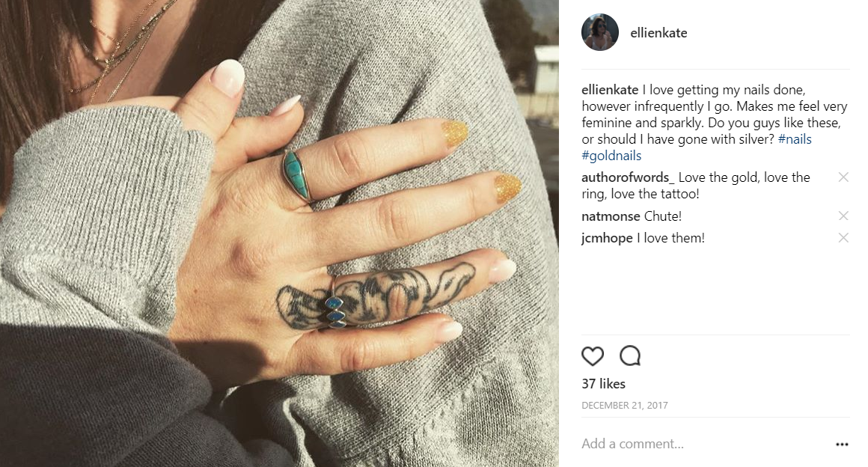The width and height of the screenshot is (868, 467).
Task: Open the December 21, 2017 post date
Action: (624, 406)
